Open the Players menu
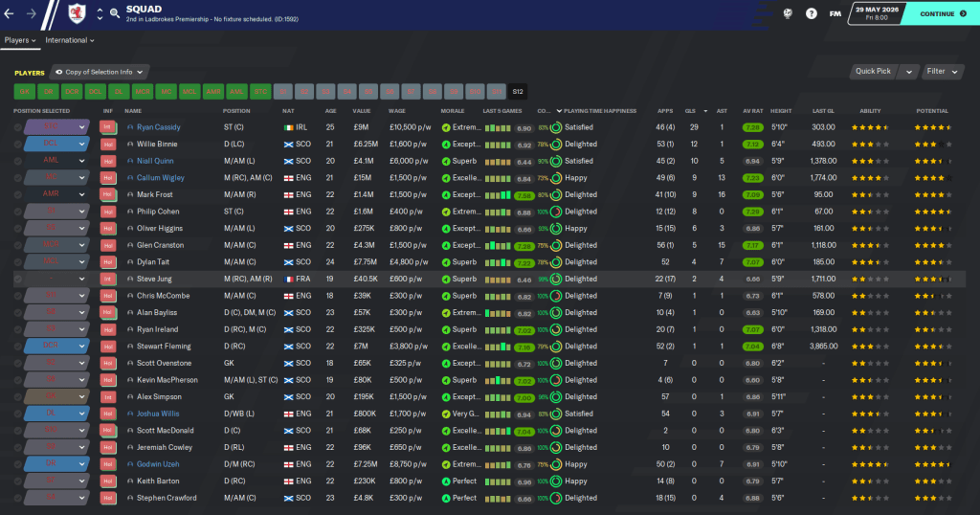 20,40
